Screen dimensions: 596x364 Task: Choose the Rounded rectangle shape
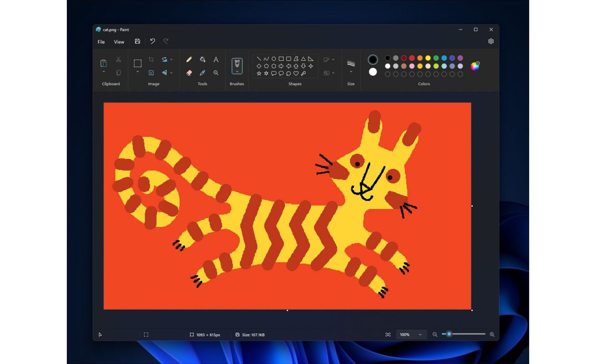coord(288,59)
